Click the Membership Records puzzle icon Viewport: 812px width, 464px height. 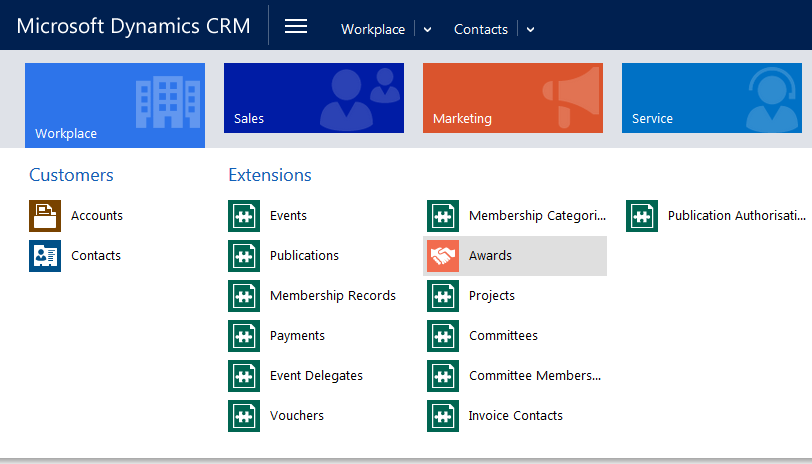[244, 296]
